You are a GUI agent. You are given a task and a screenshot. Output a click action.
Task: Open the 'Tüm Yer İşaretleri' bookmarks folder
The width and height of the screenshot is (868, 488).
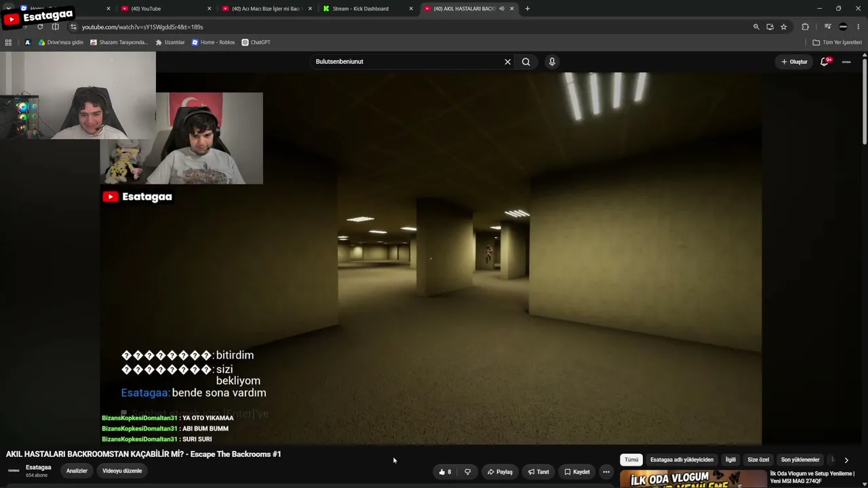click(x=837, y=42)
